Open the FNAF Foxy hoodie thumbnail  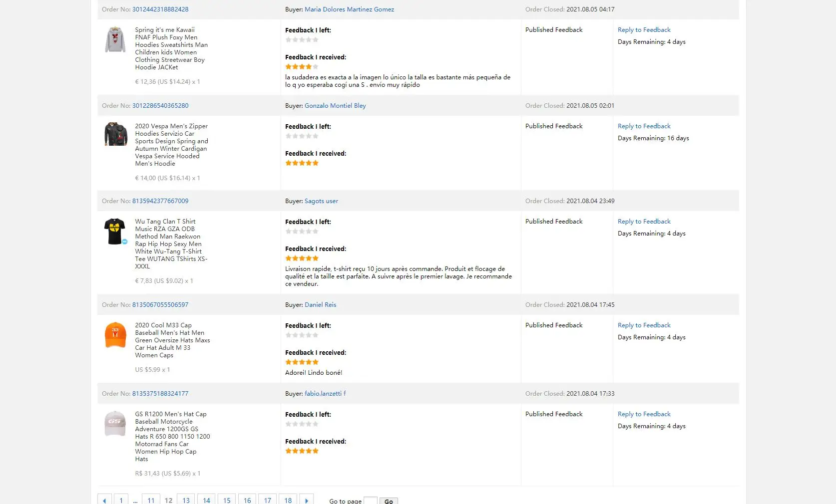click(115, 39)
